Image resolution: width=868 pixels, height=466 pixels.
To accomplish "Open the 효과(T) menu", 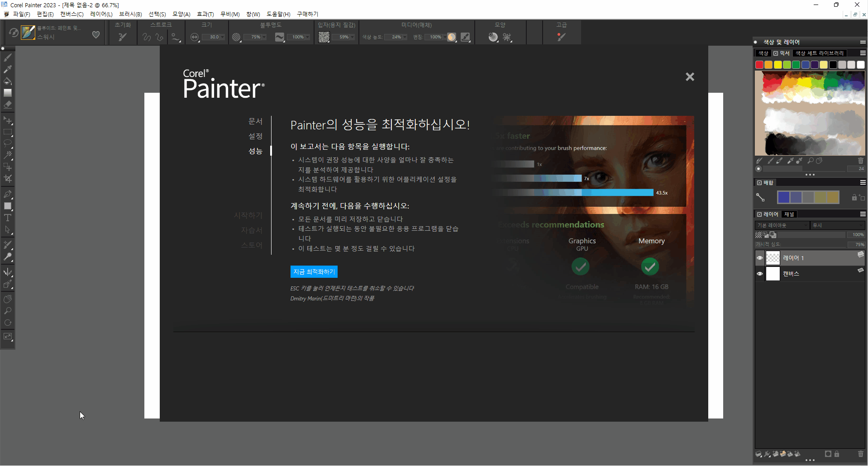I will (205, 14).
